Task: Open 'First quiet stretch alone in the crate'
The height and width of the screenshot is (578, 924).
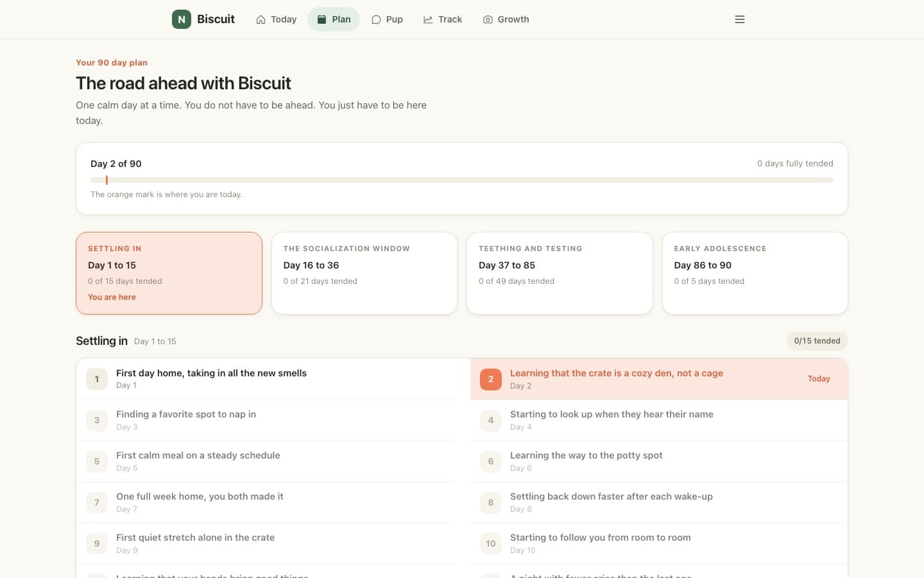Action: [265, 543]
